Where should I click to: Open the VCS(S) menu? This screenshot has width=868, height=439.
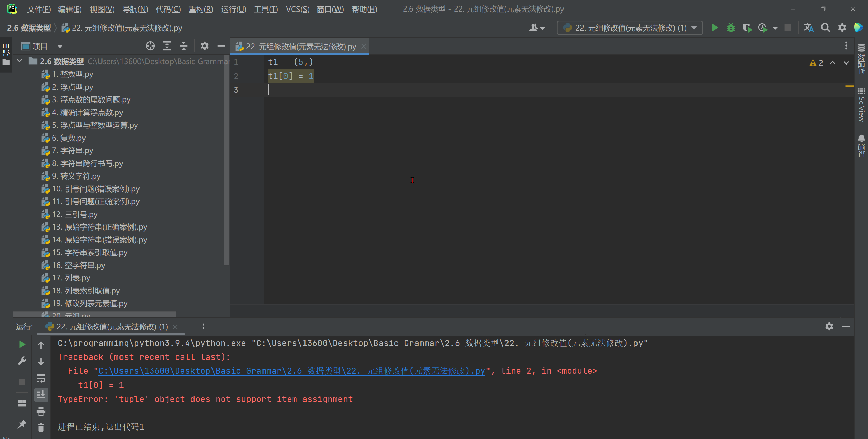pos(297,9)
